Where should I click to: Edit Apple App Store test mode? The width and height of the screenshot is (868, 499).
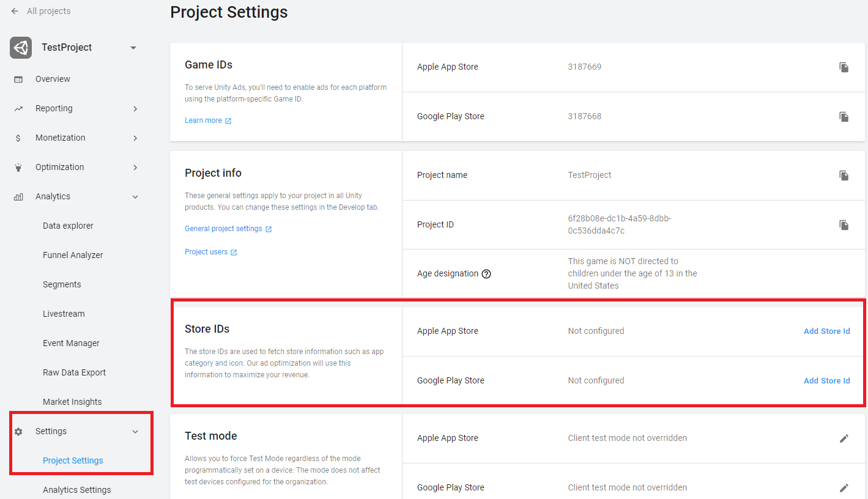click(x=844, y=438)
